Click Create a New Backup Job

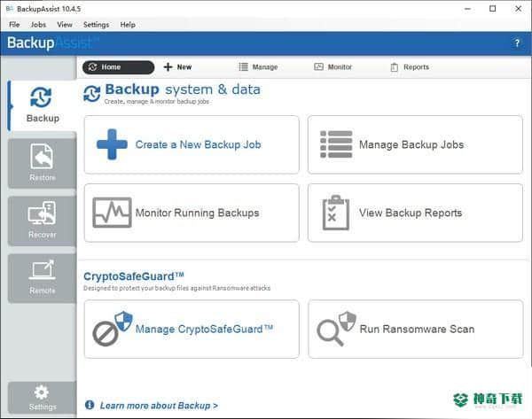(192, 144)
